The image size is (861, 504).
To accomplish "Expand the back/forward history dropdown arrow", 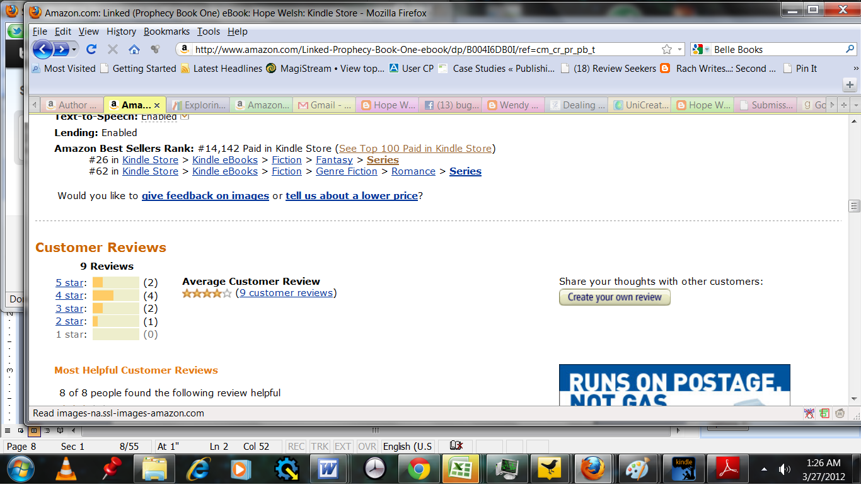I will (74, 49).
